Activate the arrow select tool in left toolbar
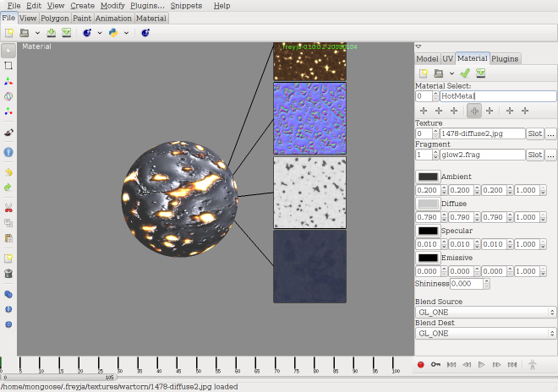 coord(8,51)
